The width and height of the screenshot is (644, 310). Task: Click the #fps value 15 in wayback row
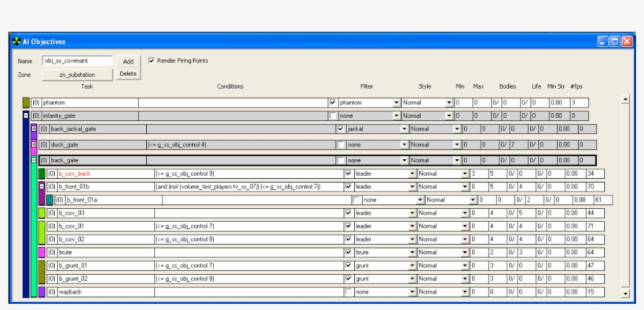(595, 292)
